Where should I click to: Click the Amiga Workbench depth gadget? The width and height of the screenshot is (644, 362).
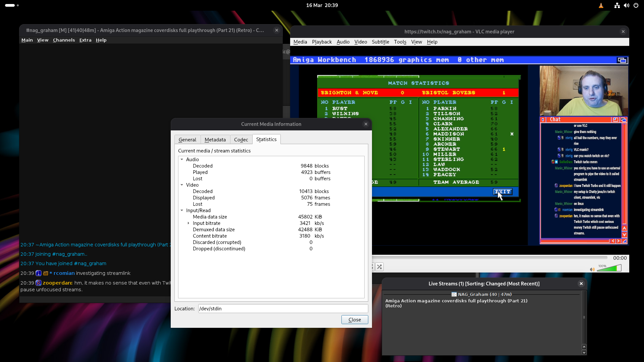[622, 60]
